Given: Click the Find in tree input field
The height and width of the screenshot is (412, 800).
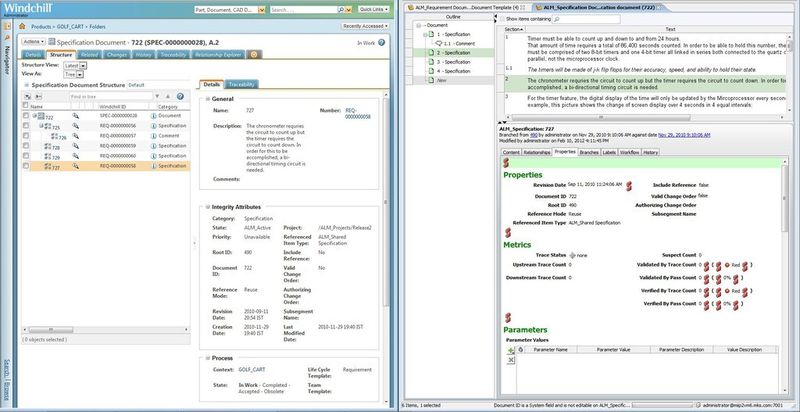Looking at the screenshot, I should [x=111, y=96].
